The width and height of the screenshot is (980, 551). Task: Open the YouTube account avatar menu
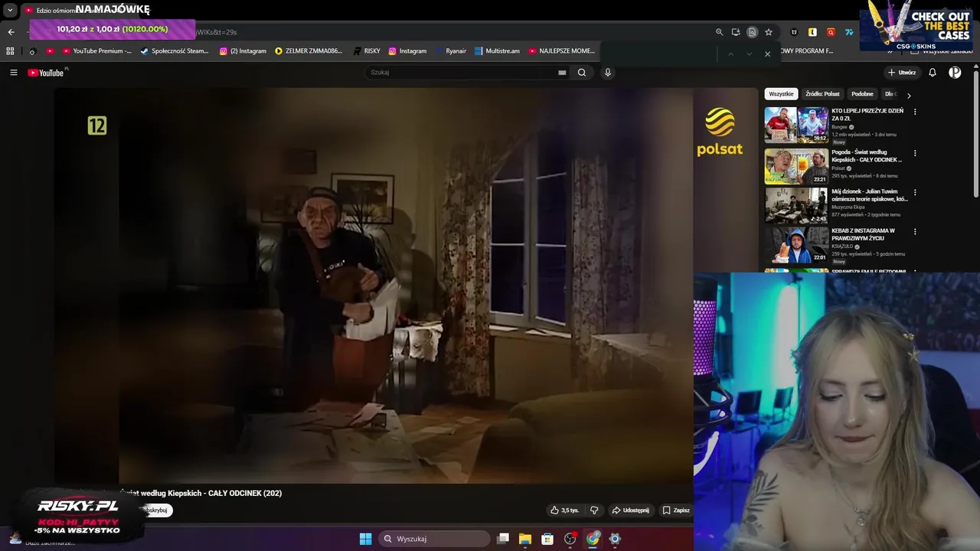click(955, 73)
